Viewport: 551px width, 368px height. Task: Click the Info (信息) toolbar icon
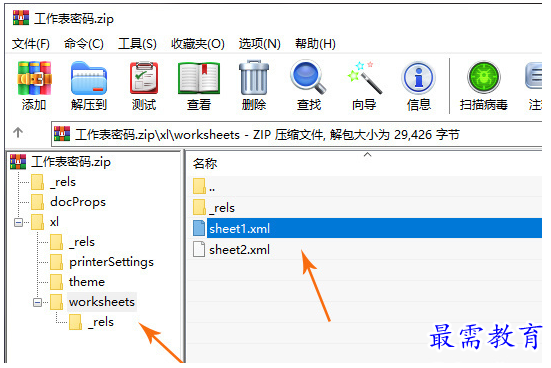418,78
